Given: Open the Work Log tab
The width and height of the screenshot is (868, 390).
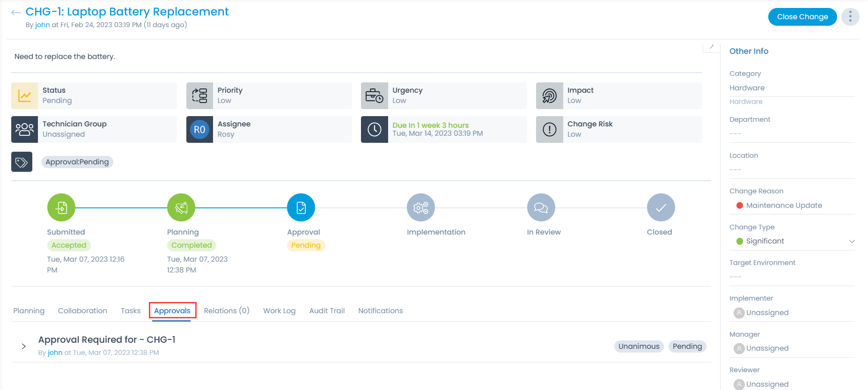Looking at the screenshot, I should [x=279, y=311].
